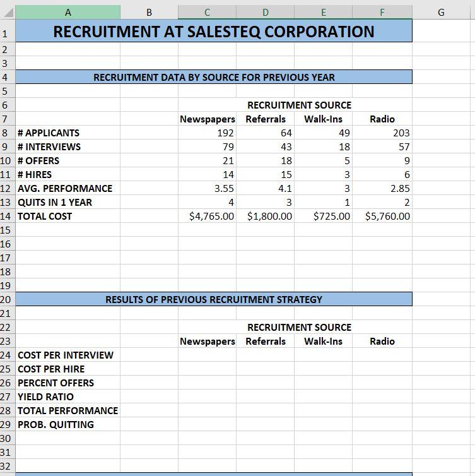Click empty Walk-Ins Yield Ratio cell
Image resolution: width=475 pixels, height=476 pixels.
pyautogui.click(x=324, y=396)
